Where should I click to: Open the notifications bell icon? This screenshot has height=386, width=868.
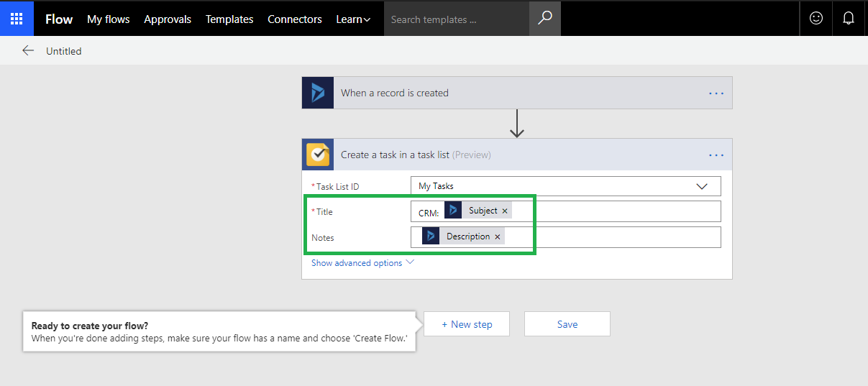click(849, 19)
